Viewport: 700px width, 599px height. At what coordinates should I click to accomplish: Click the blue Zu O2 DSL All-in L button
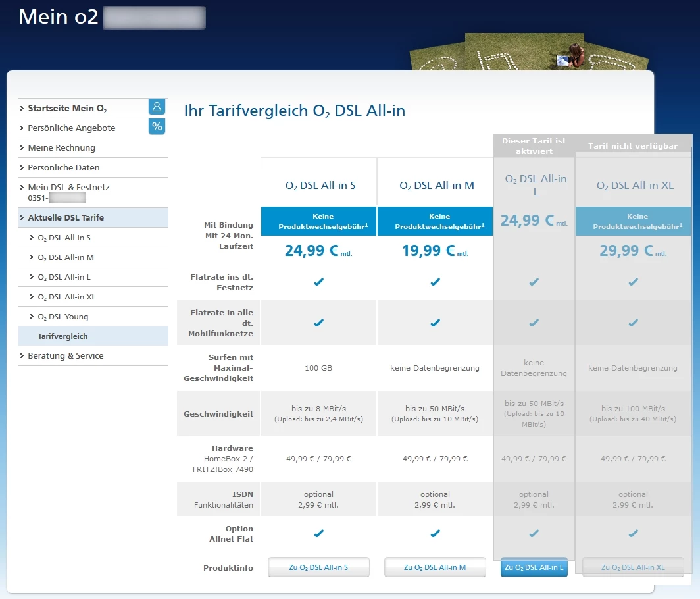pos(534,567)
